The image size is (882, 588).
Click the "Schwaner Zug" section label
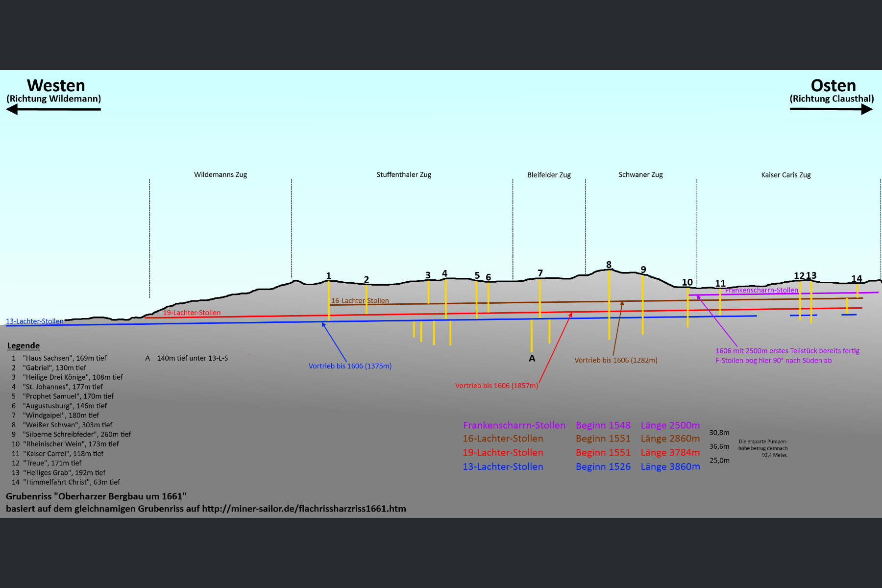[640, 175]
